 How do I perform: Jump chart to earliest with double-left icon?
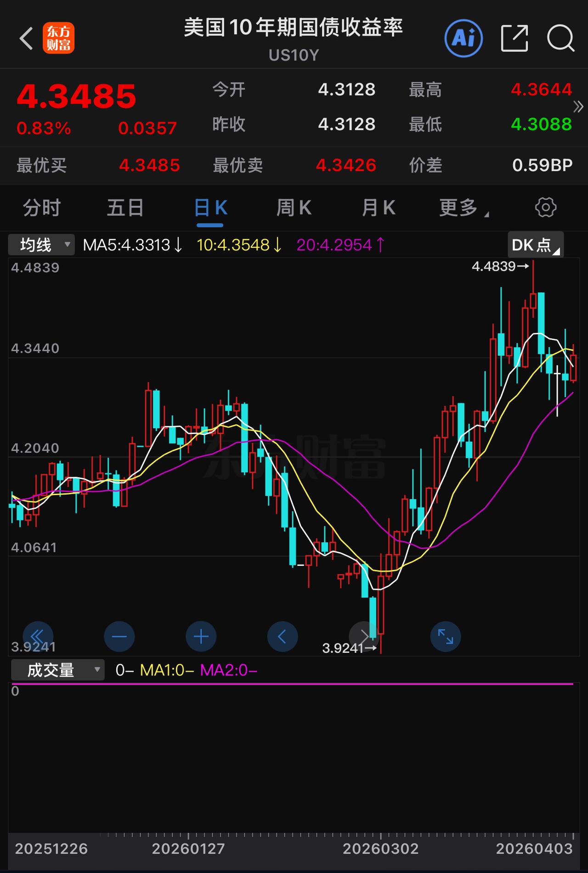pos(38,637)
